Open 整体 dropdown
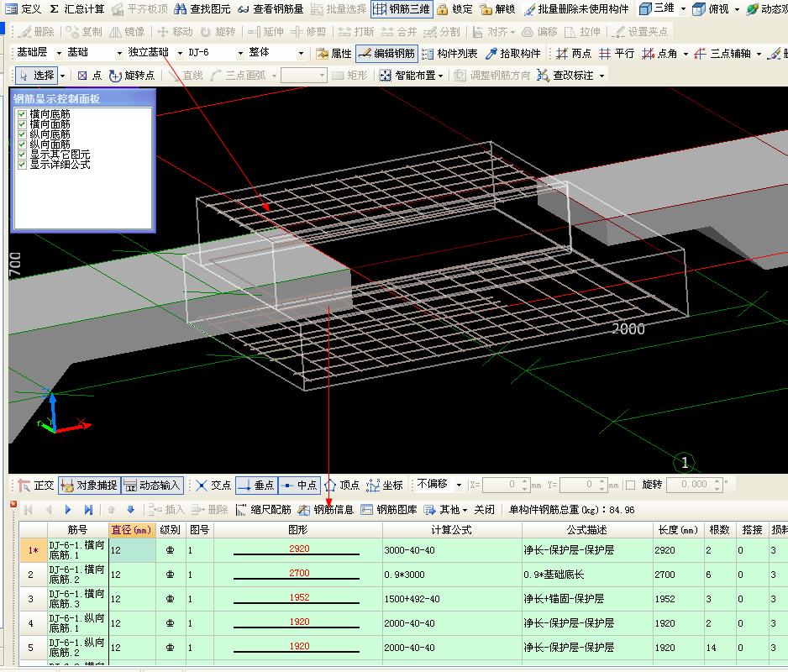Viewport: 788px width, 672px height. tap(301, 53)
